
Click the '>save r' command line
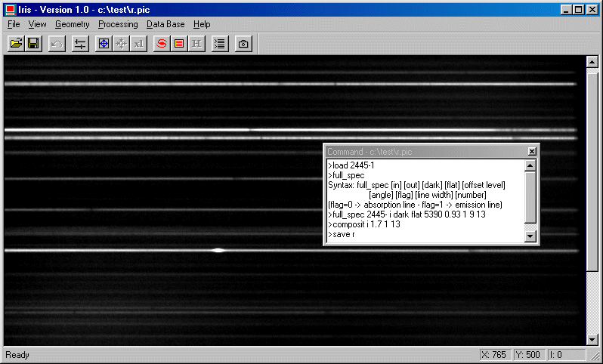pyautogui.click(x=342, y=234)
